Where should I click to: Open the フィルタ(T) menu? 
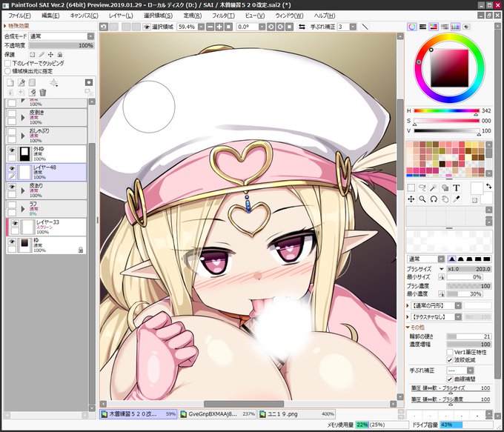coord(223,16)
